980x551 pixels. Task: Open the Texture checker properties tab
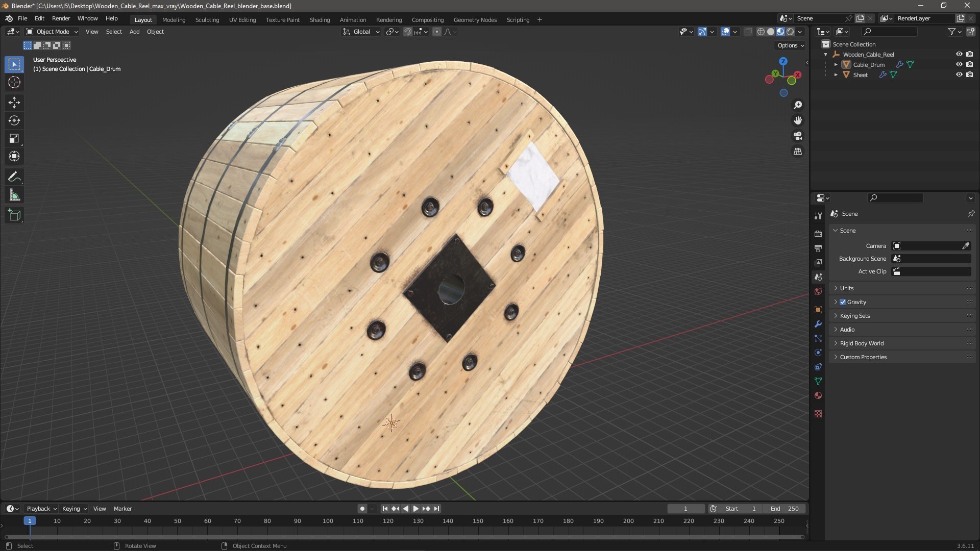coord(818,414)
